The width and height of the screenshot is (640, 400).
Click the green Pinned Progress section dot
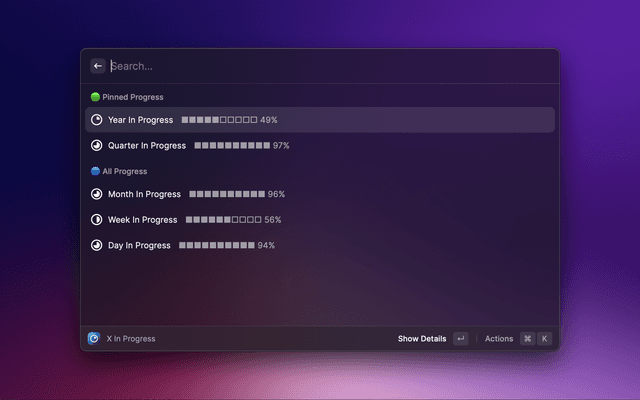pyautogui.click(x=95, y=97)
